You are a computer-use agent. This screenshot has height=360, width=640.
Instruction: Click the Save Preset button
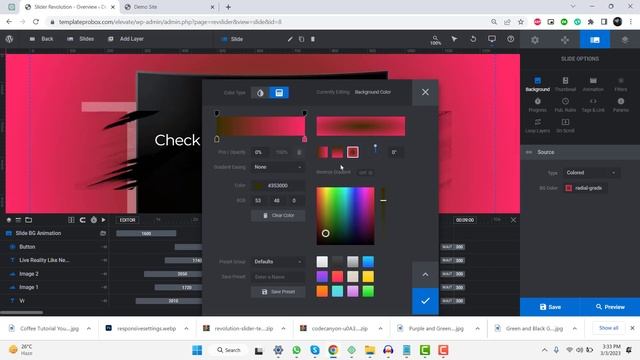click(278, 292)
